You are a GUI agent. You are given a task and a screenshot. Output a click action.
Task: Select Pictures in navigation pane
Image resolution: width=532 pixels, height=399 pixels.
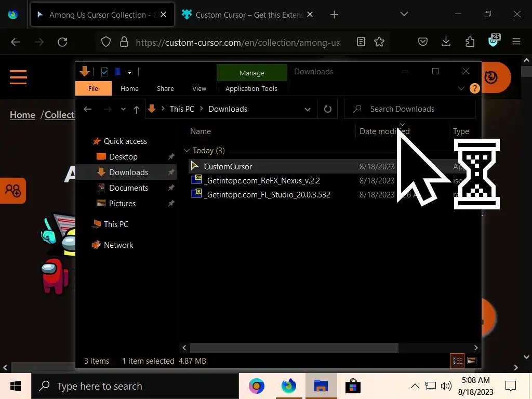pos(122,204)
